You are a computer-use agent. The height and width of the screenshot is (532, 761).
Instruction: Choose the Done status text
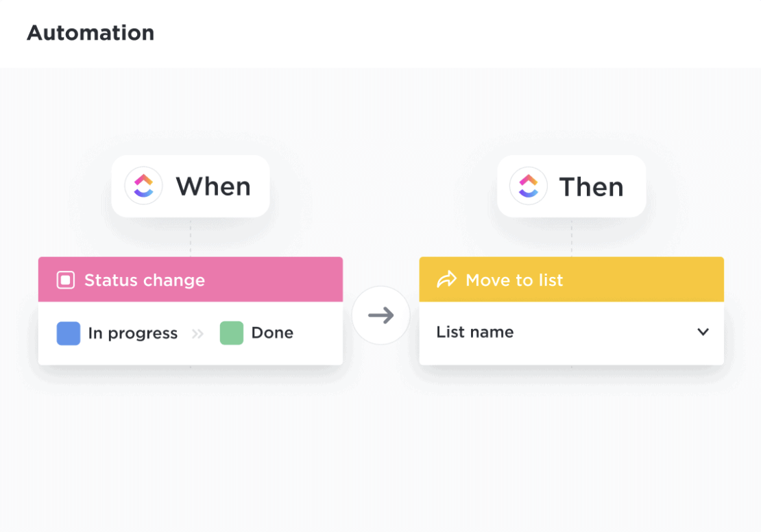point(272,333)
